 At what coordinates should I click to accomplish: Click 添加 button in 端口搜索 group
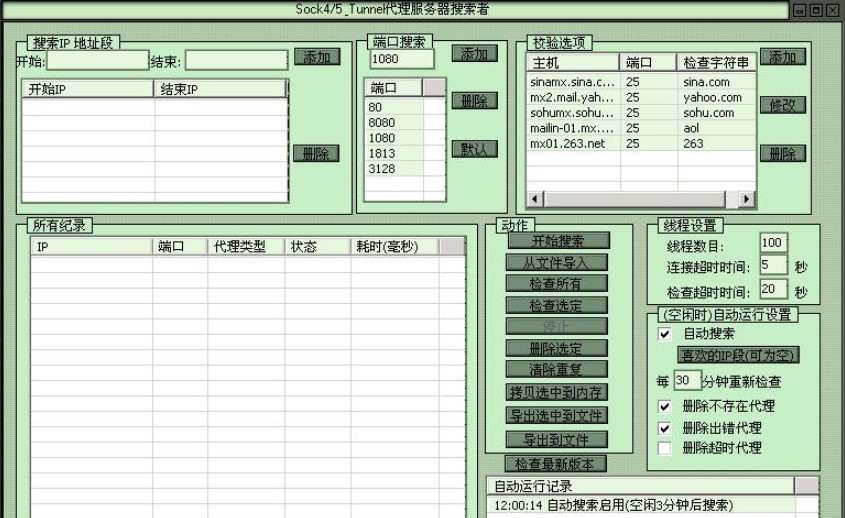coord(474,54)
